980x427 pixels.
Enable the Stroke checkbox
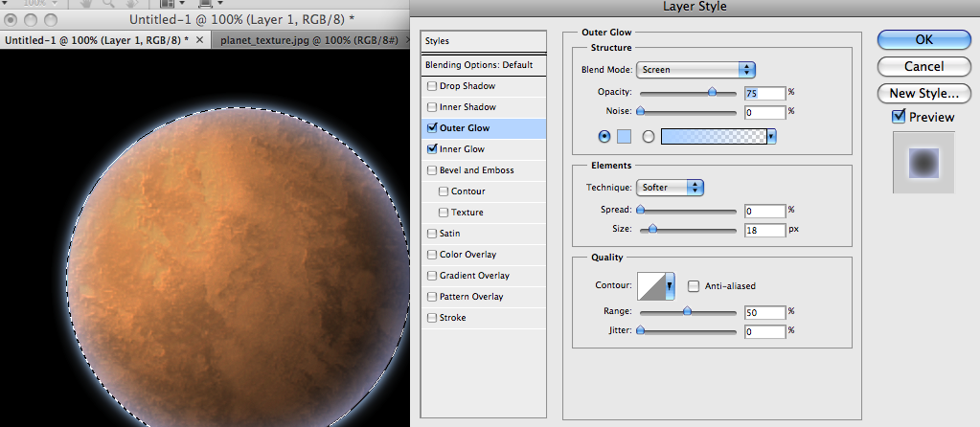tap(432, 318)
